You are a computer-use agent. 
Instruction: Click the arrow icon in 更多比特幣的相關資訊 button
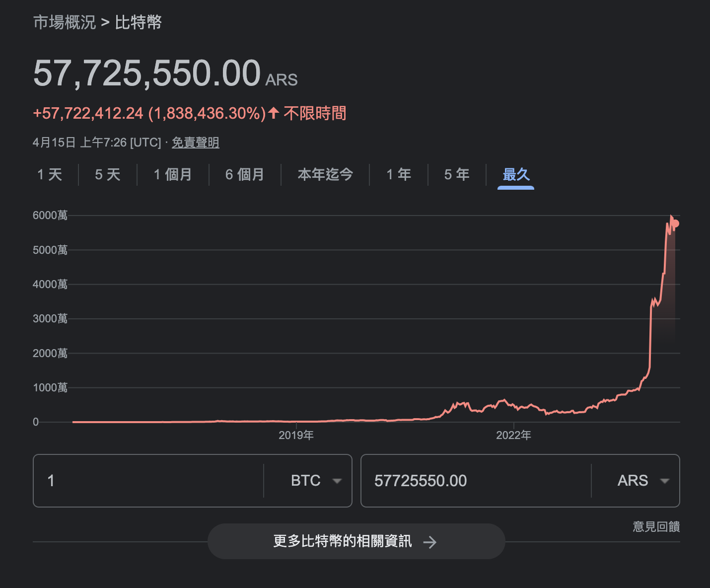430,542
